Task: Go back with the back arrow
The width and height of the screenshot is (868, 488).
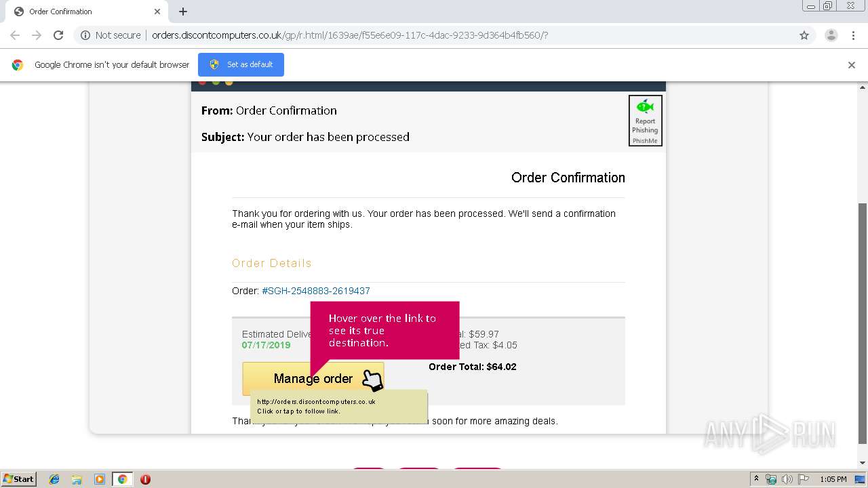Action: click(15, 35)
